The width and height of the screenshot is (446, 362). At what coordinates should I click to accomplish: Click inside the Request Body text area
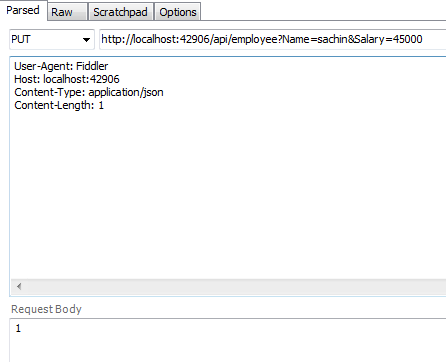(228, 340)
